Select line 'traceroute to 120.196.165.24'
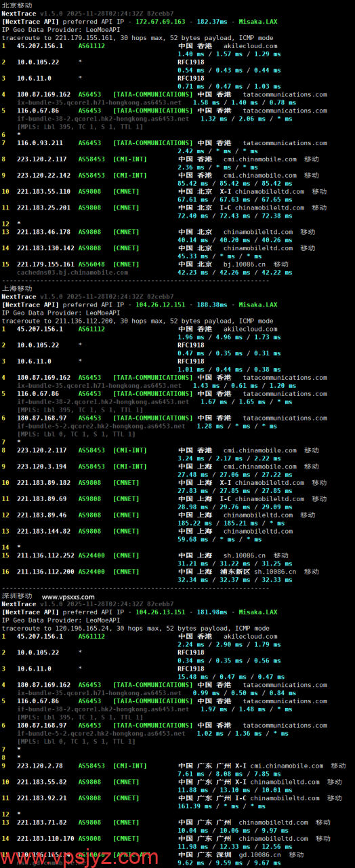355x868 pixels. point(135,628)
